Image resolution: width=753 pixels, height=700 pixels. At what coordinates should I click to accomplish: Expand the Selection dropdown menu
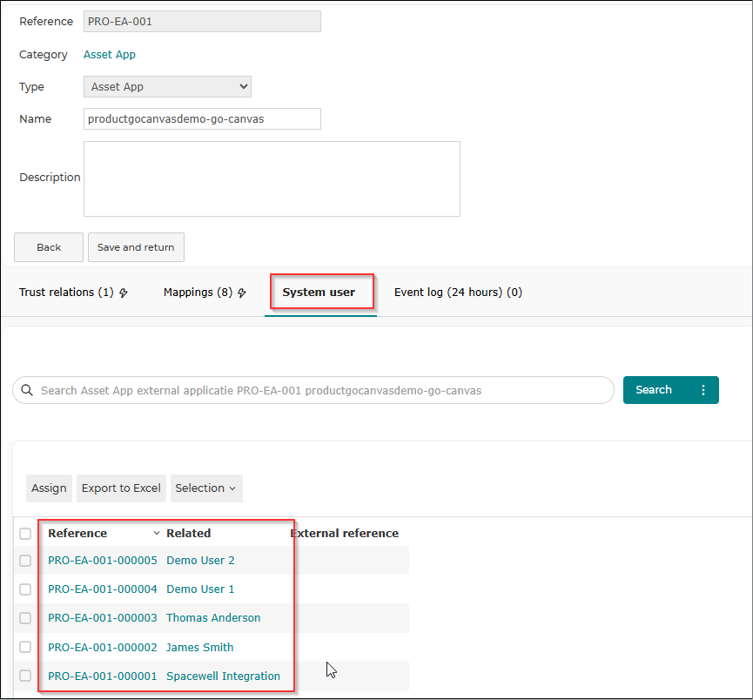click(206, 488)
